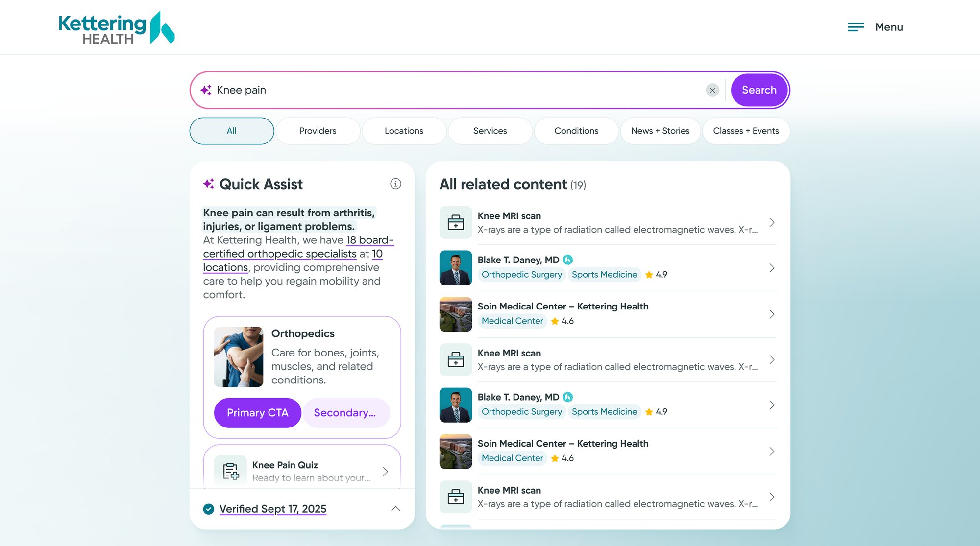
Task: Open the Quick Assist info icon
Action: pyautogui.click(x=395, y=184)
